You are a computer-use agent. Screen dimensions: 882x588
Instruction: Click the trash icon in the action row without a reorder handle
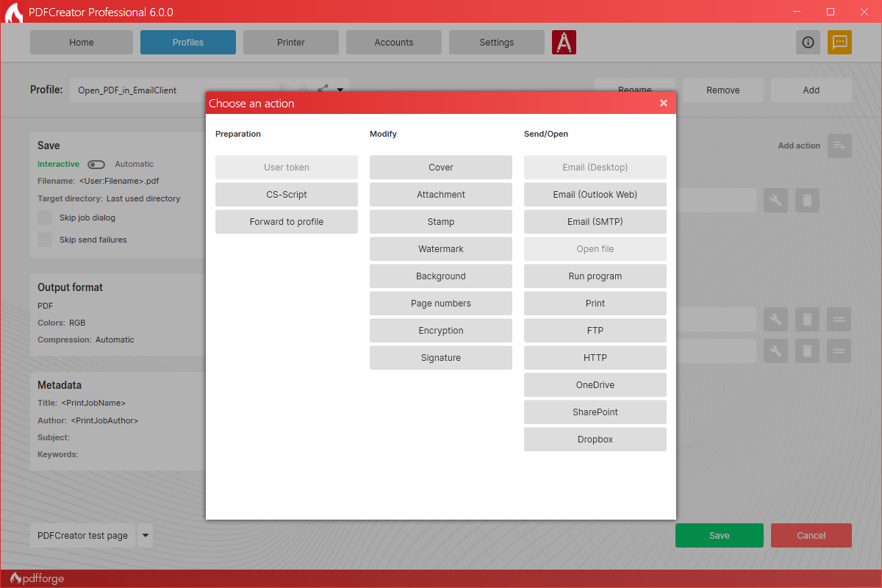[x=807, y=200]
